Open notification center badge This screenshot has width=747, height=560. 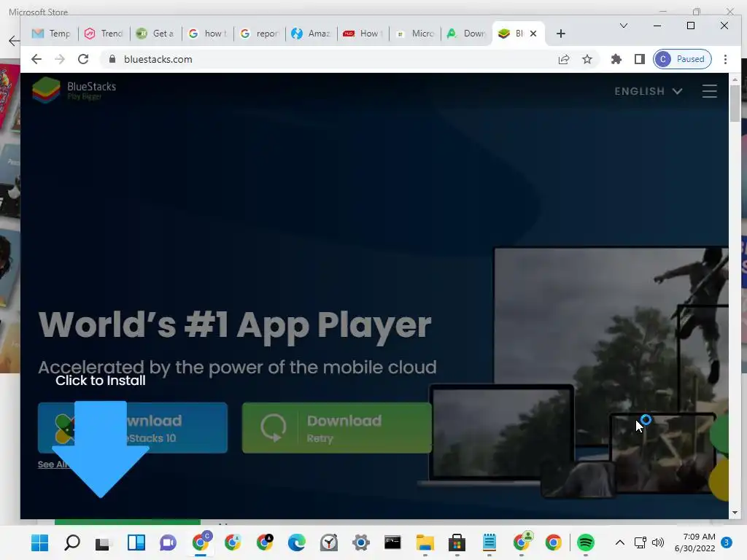(727, 542)
